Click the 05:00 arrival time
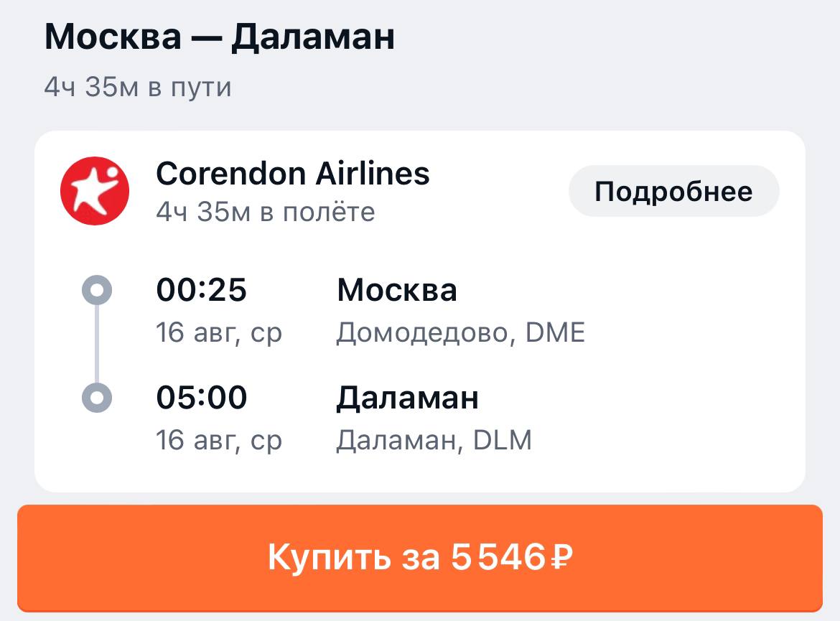The width and height of the screenshot is (840, 621). click(202, 397)
